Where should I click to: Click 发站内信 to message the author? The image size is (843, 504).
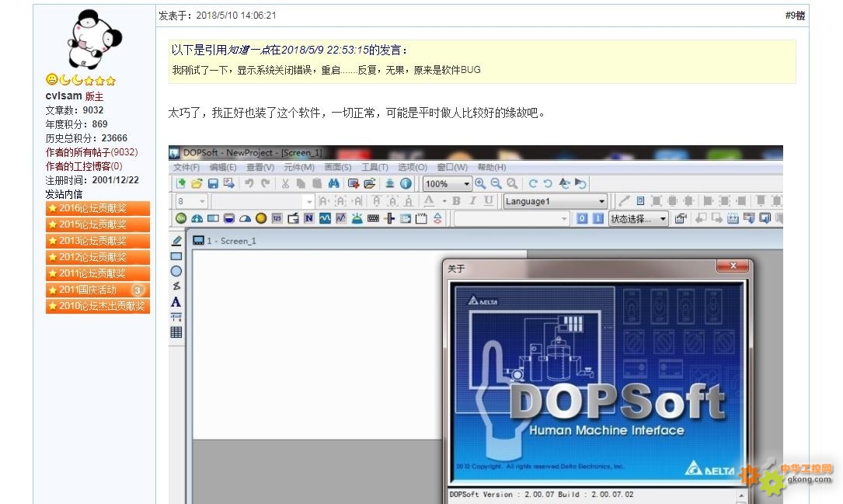[x=64, y=194]
